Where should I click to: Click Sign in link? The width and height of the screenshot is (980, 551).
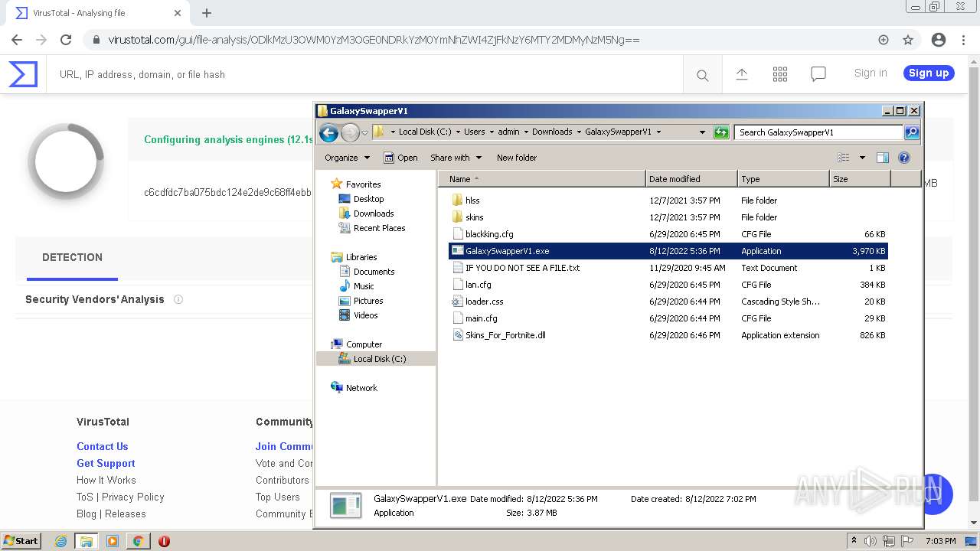(x=871, y=73)
